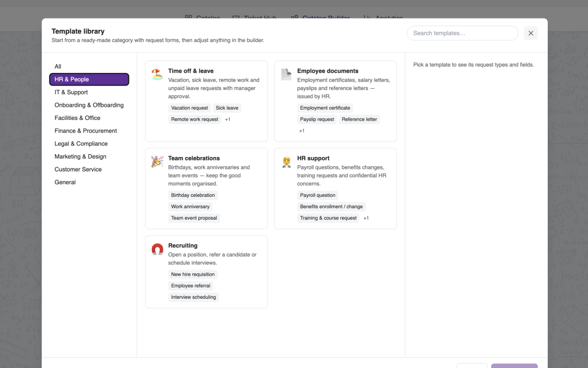Select the Time off & leave template title
Viewport: 588px width, 368px height.
point(191,71)
